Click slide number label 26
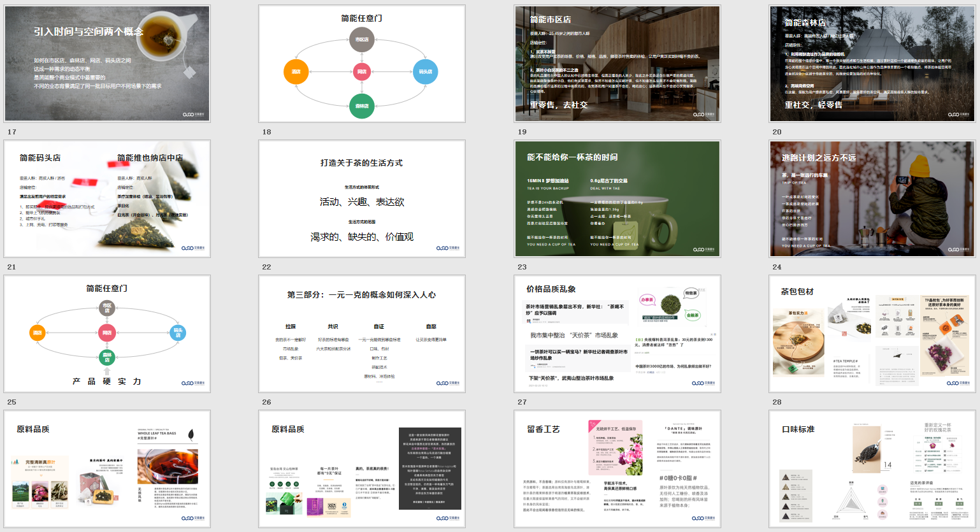Viewport: 980px width, 532px height. pyautogui.click(x=267, y=402)
